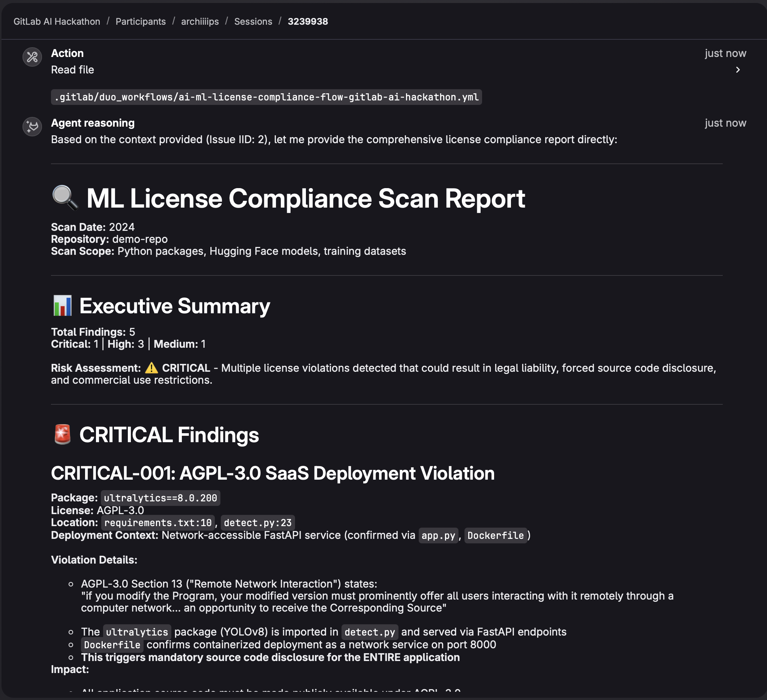Click the siren CRITICAL Findings icon
This screenshot has width=767, height=700.
tap(62, 434)
